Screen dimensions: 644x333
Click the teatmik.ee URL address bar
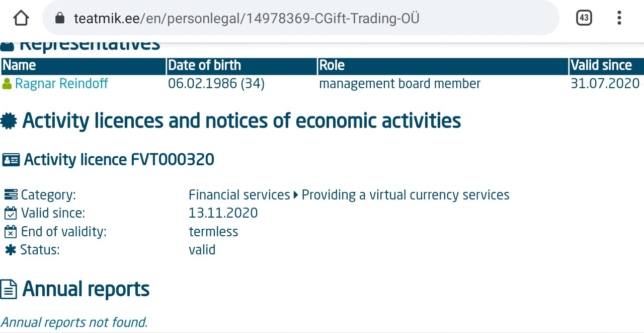247,18
